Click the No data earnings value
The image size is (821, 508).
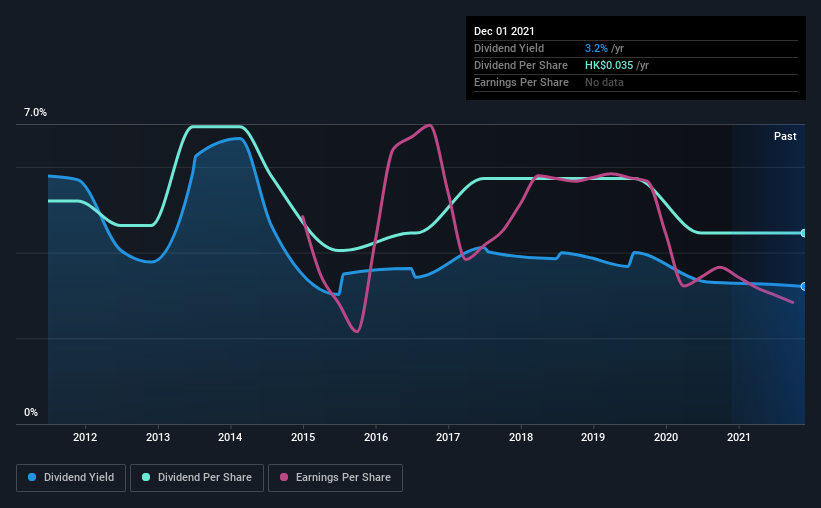tap(604, 82)
